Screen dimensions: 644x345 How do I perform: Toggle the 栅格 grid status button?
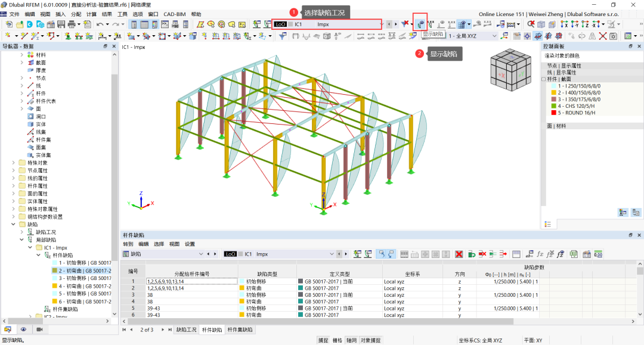(x=337, y=340)
